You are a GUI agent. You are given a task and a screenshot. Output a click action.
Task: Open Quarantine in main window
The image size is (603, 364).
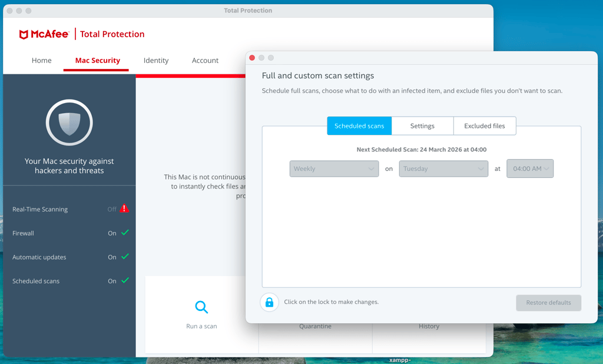point(315,326)
